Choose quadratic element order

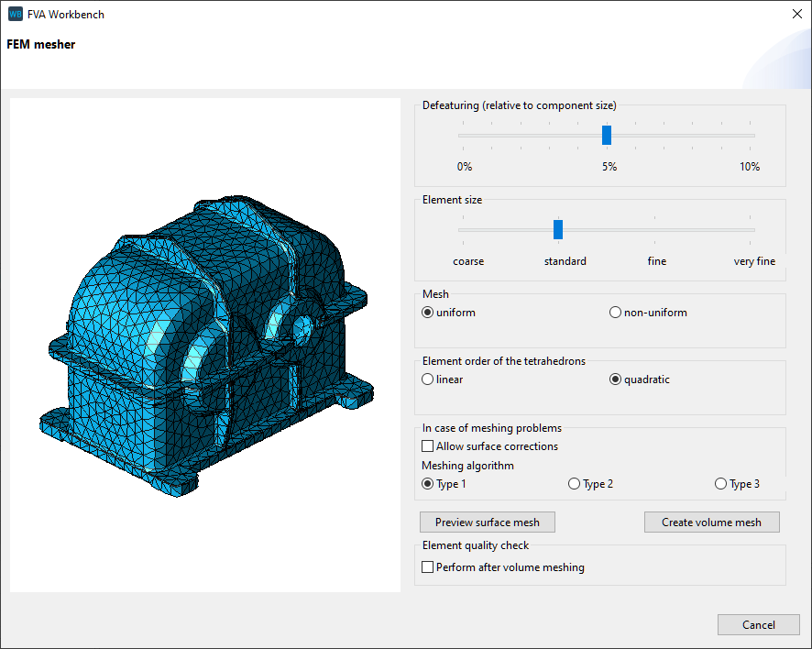point(616,379)
